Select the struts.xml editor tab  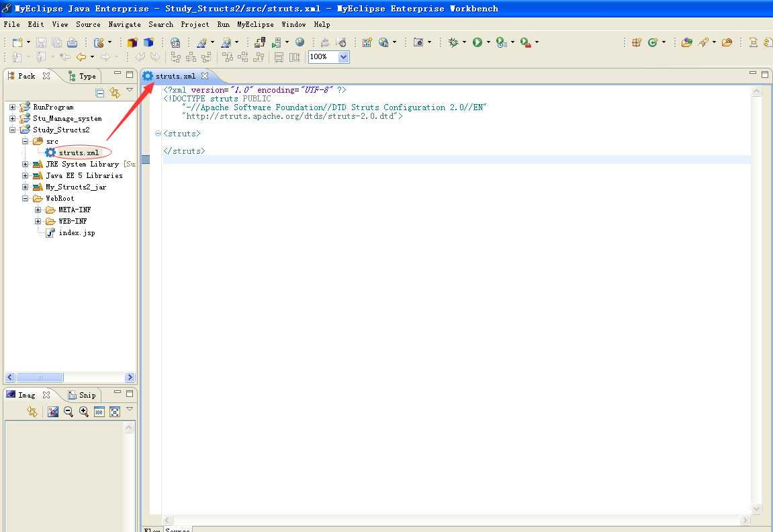(175, 76)
